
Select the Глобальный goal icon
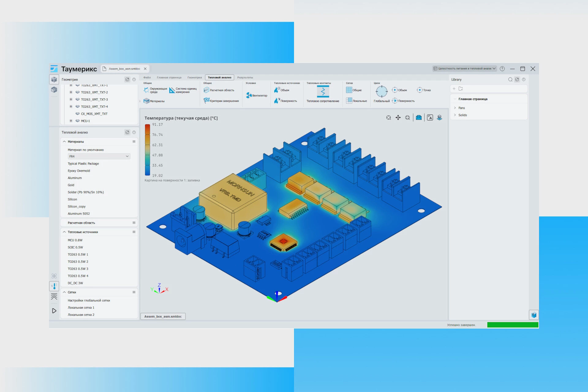tap(381, 91)
